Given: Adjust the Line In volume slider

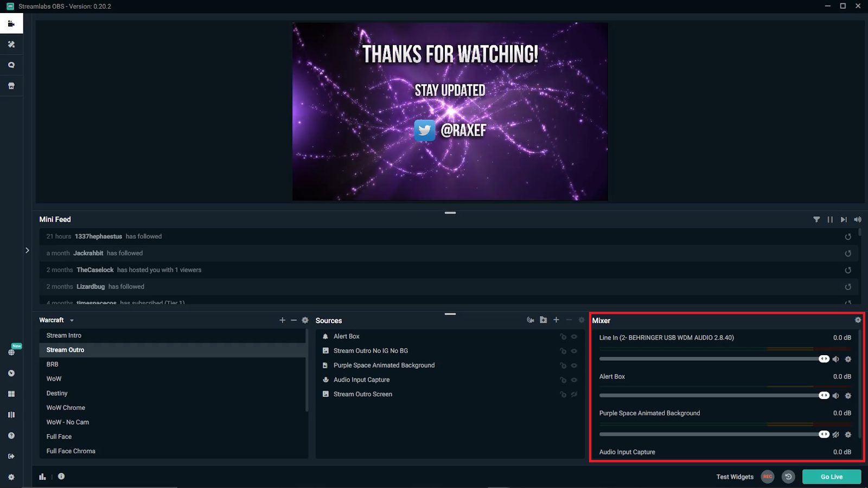Looking at the screenshot, I should coord(714,359).
